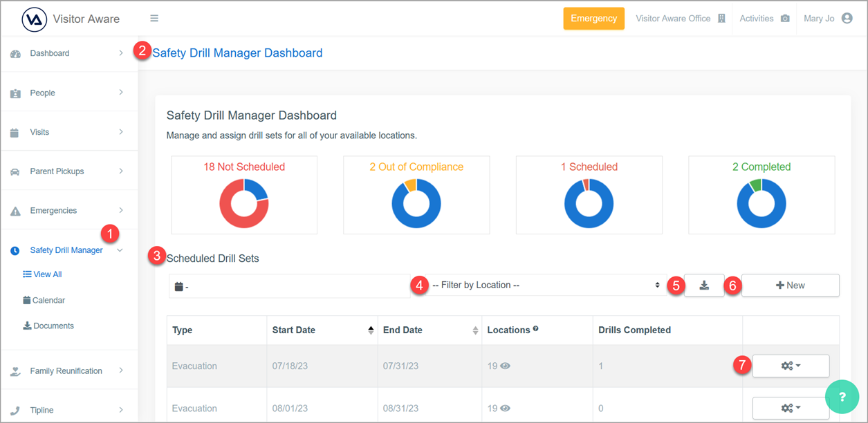Show locations for the 07/18/23 Evacuation row
This screenshot has width=868, height=423.
[506, 366]
